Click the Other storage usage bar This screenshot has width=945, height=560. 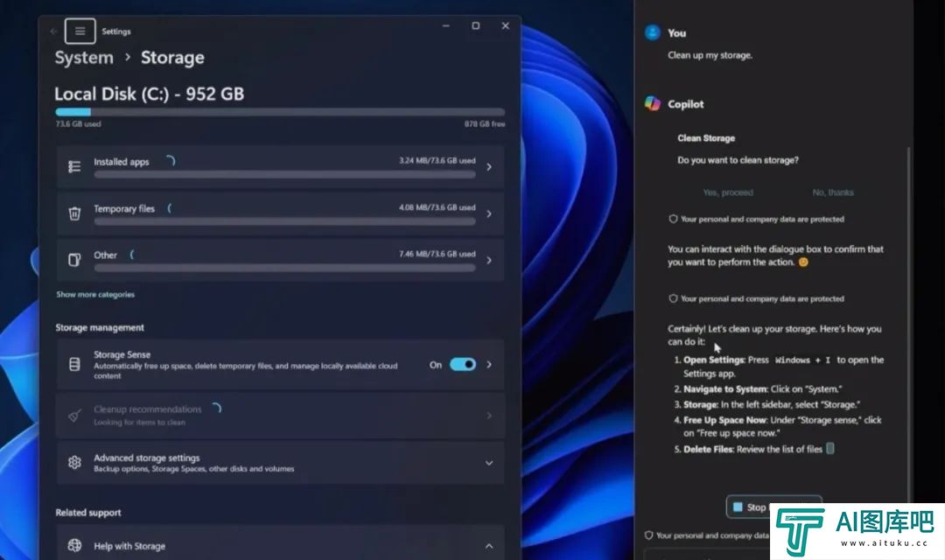[284, 269]
